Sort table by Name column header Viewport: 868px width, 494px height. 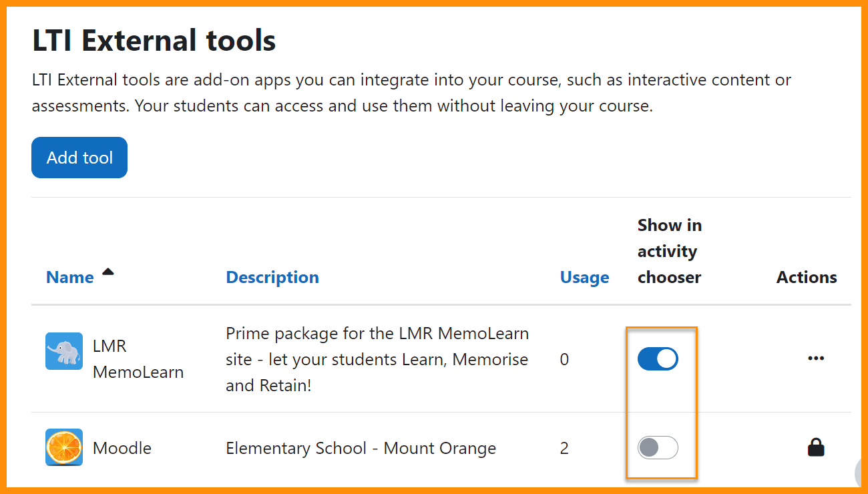click(69, 277)
